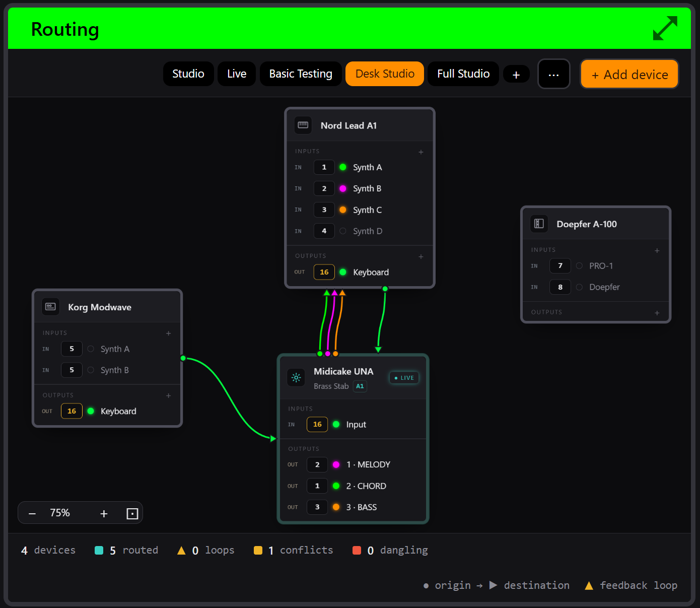Click channel 7 box for PRO-1
Image resolution: width=700 pixels, height=608 pixels.
click(560, 266)
